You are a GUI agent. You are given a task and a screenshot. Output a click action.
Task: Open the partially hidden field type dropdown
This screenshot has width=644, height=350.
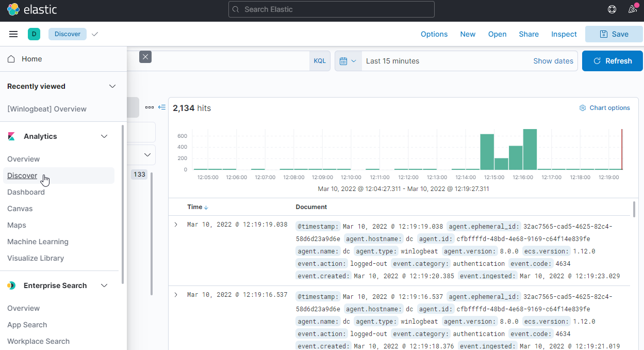tap(147, 155)
